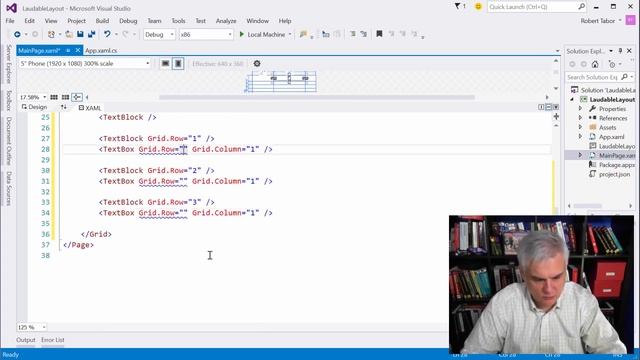
Task: Start debugging on Local Machine
Action: 262,35
